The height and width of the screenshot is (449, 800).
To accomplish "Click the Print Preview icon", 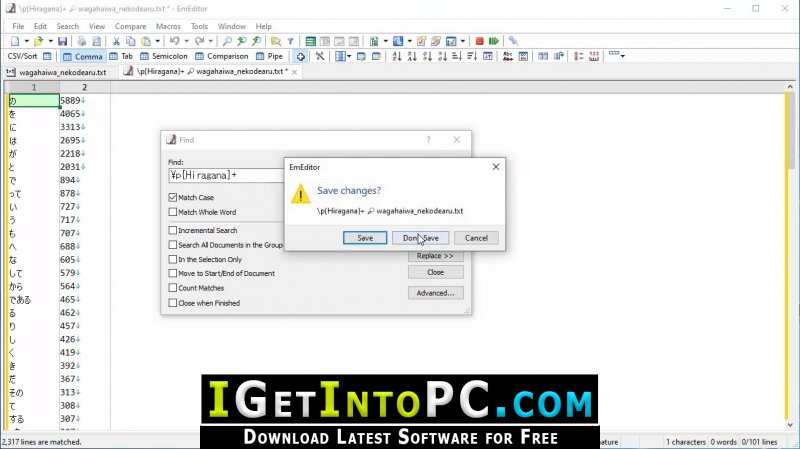I will tap(96, 41).
